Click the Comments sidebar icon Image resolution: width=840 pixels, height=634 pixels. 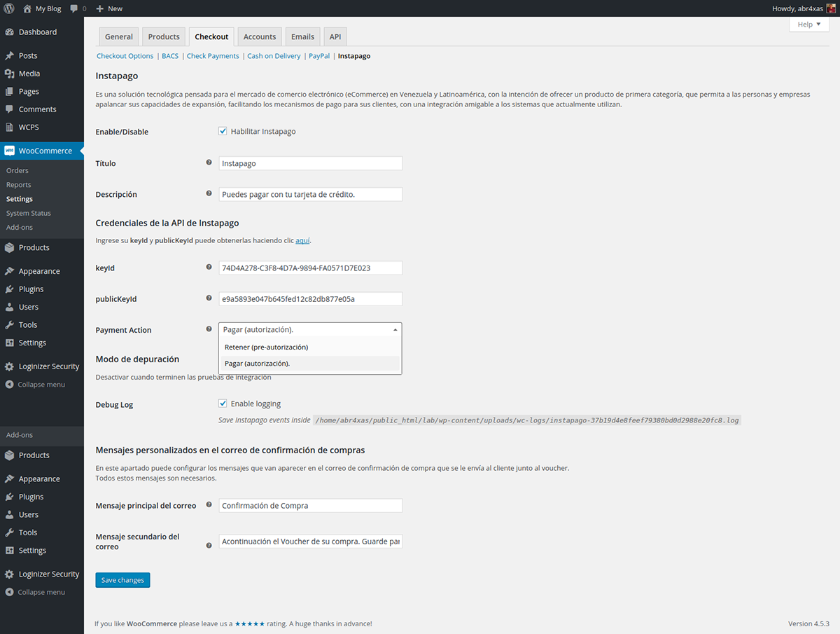click(9, 109)
